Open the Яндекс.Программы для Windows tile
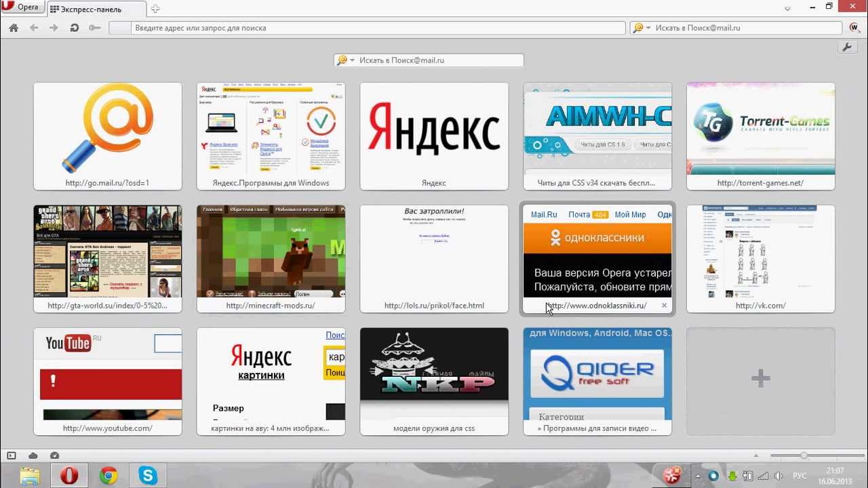This screenshot has width=868, height=488. [271, 136]
